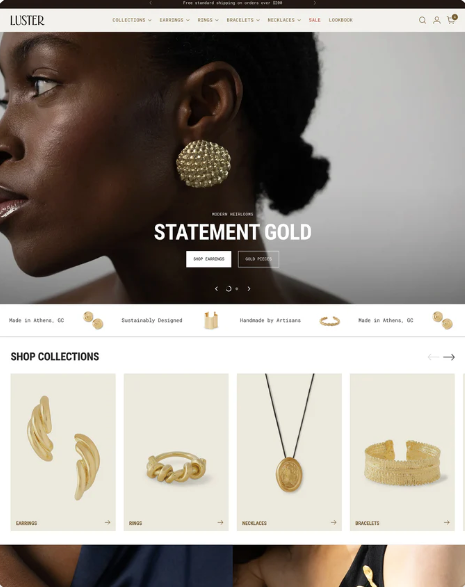Open the search icon in header
Viewport: 465px width, 587px height.
pyautogui.click(x=422, y=20)
